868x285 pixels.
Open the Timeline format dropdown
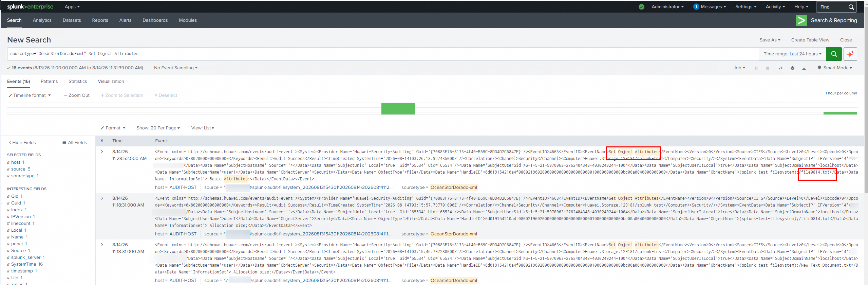click(30, 95)
